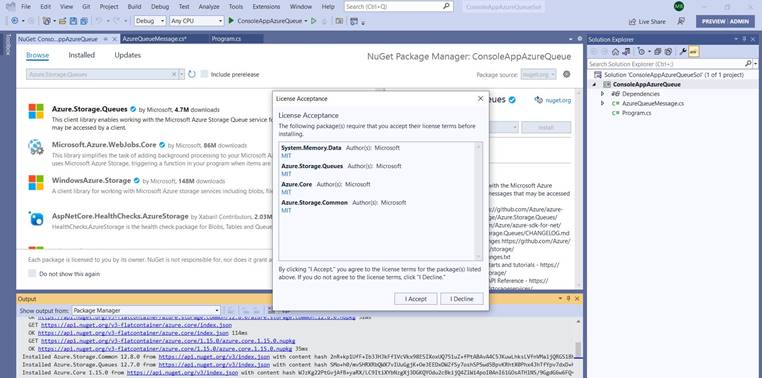Open the Edit menu
Image resolution: width=762 pixels, height=378 pixels.
click(x=45, y=7)
